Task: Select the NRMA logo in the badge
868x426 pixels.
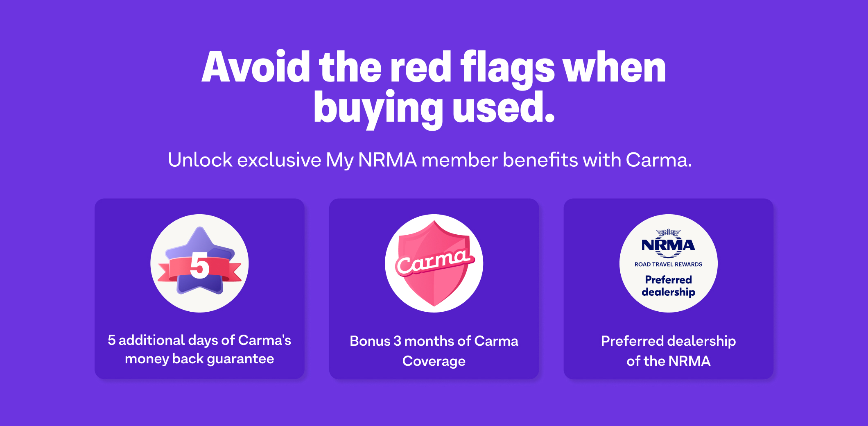Action: coord(668,244)
